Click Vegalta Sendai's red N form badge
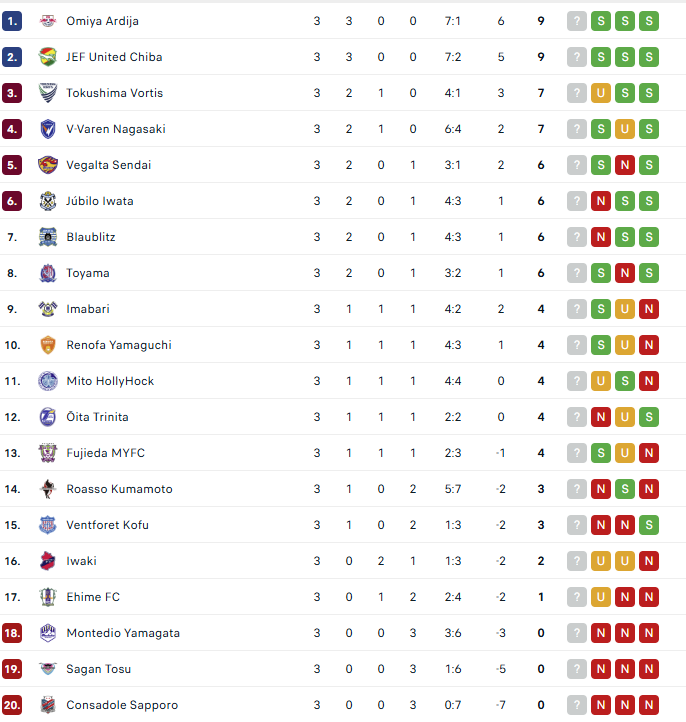686x722 pixels. coord(624,165)
